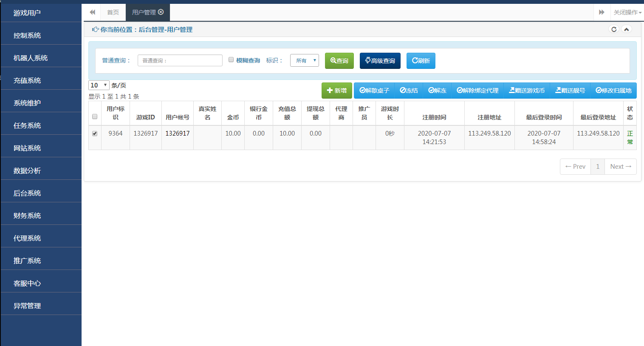Click the scroll tabs left double-arrow icon

point(92,12)
